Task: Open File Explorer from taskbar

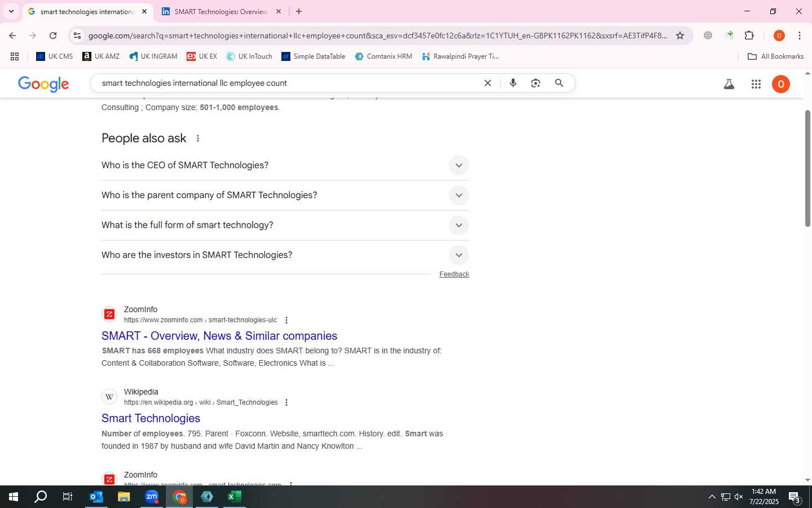Action: (123, 497)
